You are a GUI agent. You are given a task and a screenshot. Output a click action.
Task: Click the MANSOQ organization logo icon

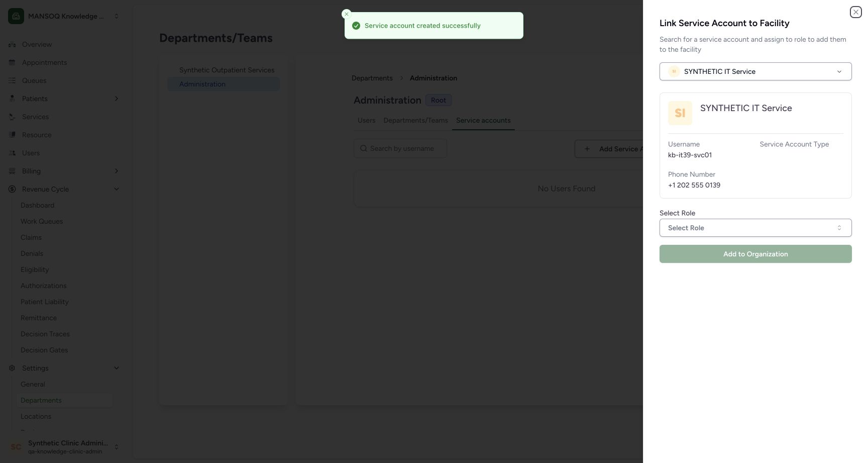[x=16, y=16]
